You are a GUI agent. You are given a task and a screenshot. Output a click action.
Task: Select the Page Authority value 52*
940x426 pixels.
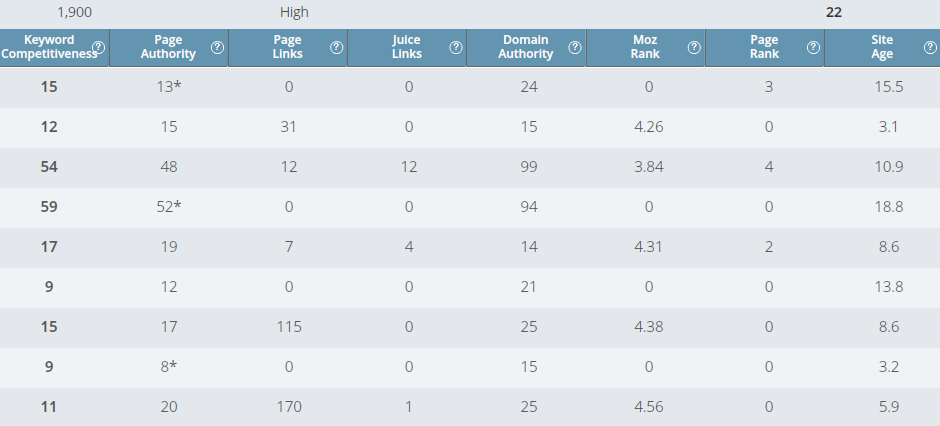click(x=169, y=207)
